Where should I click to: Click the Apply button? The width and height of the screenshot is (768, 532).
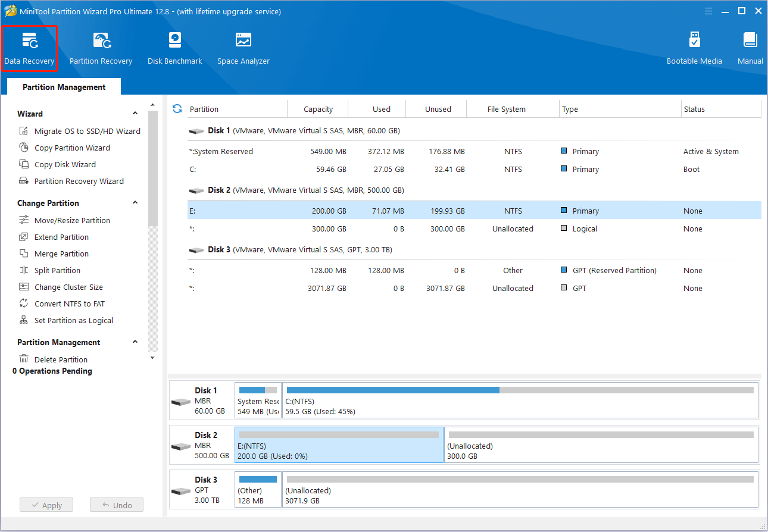click(46, 505)
